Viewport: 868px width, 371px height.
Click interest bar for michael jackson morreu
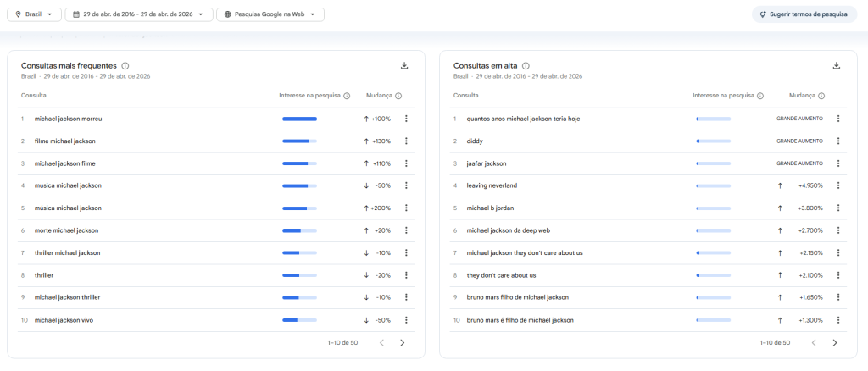(x=299, y=119)
